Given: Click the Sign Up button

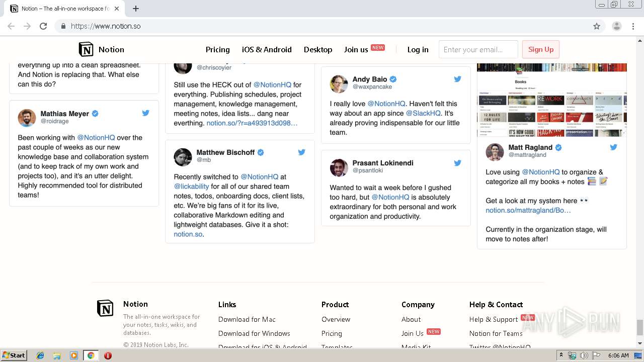Looking at the screenshot, I should pyautogui.click(x=541, y=49).
